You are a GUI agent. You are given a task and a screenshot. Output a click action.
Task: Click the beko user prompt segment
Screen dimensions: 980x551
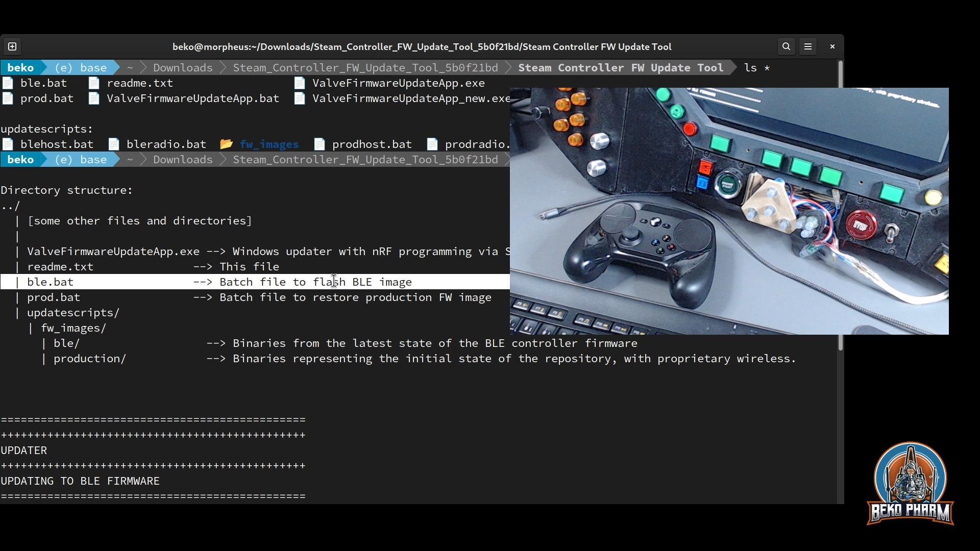[20, 68]
